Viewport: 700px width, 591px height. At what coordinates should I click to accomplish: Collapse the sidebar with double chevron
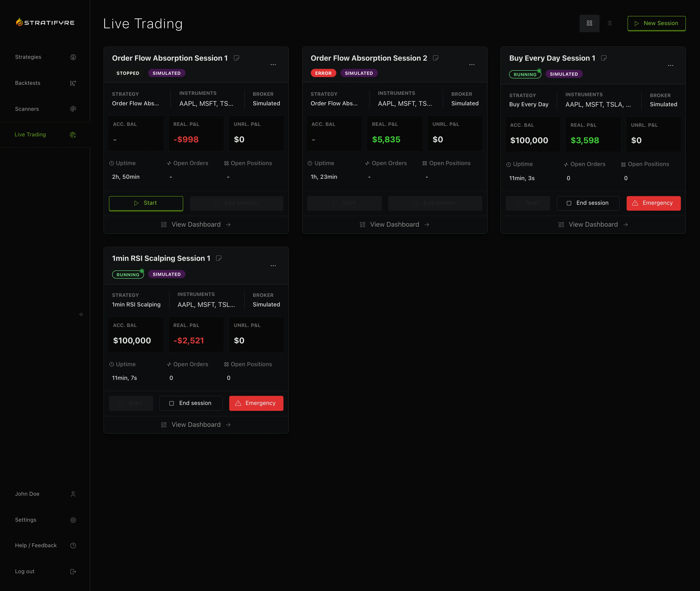pyautogui.click(x=81, y=314)
